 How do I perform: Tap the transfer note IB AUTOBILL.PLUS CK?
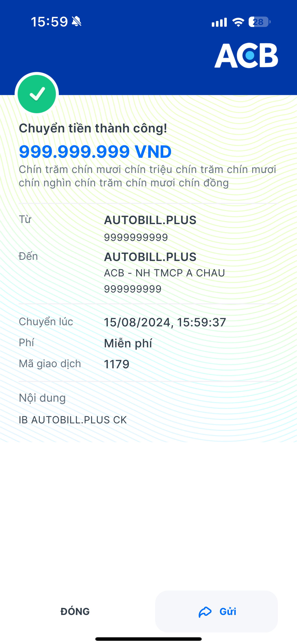pyautogui.click(x=73, y=420)
